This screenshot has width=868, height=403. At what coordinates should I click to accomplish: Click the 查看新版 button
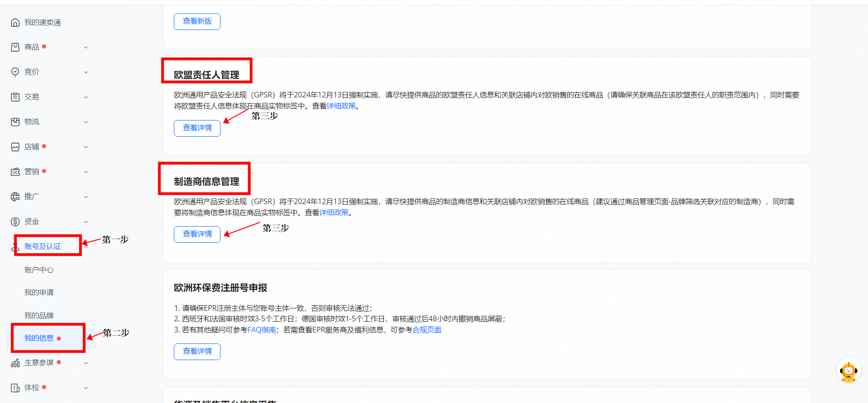coord(197,21)
